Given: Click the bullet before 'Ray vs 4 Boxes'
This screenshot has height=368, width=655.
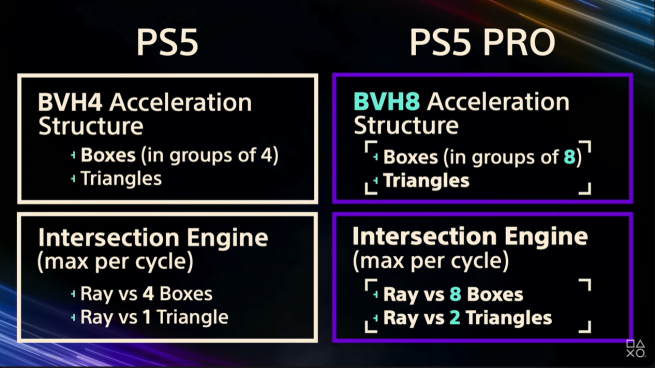Looking at the screenshot, I should pyautogui.click(x=73, y=294).
